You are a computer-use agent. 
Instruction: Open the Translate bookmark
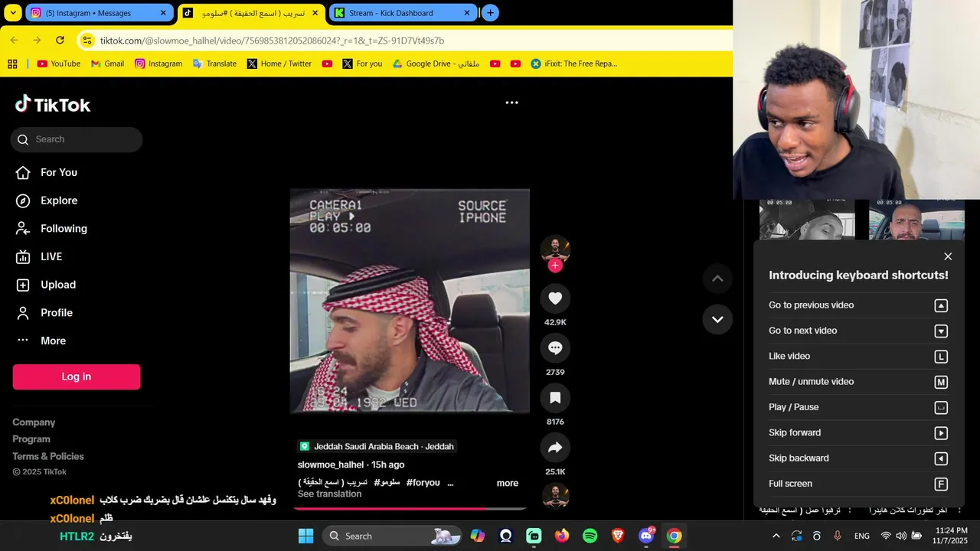click(x=214, y=64)
